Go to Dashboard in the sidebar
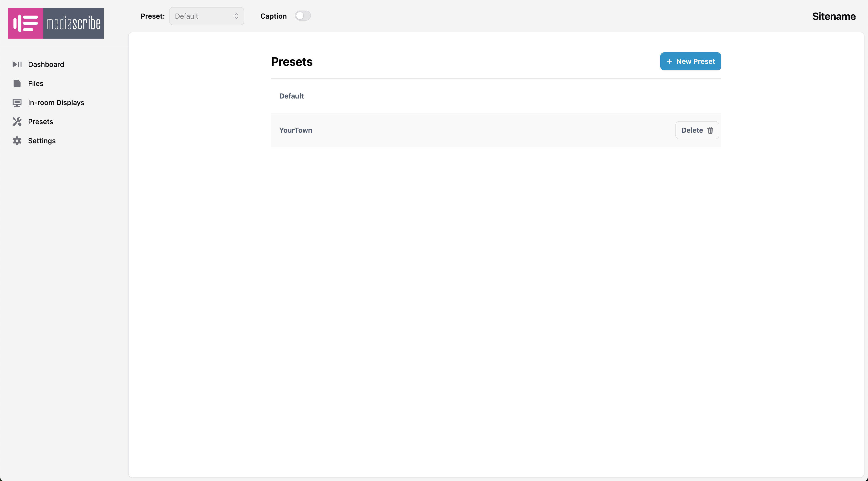The width and height of the screenshot is (868, 481). (x=46, y=64)
